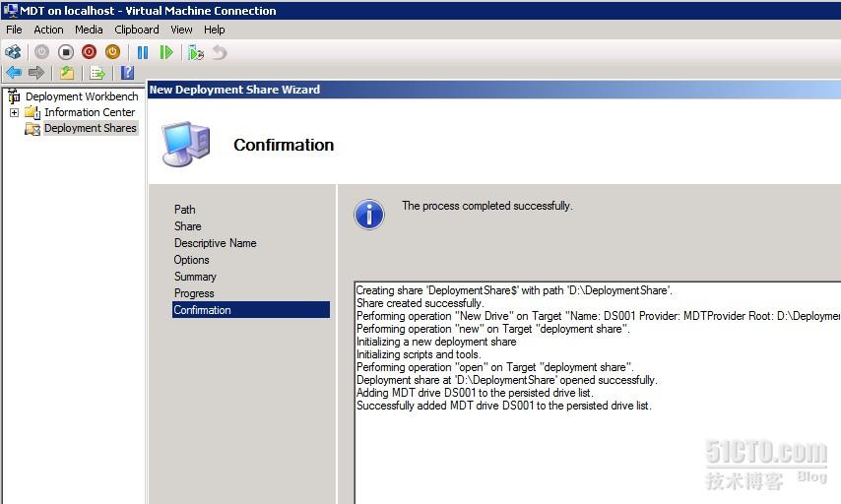
Task: Click the Turn Off stop icon
Action: coord(65,52)
